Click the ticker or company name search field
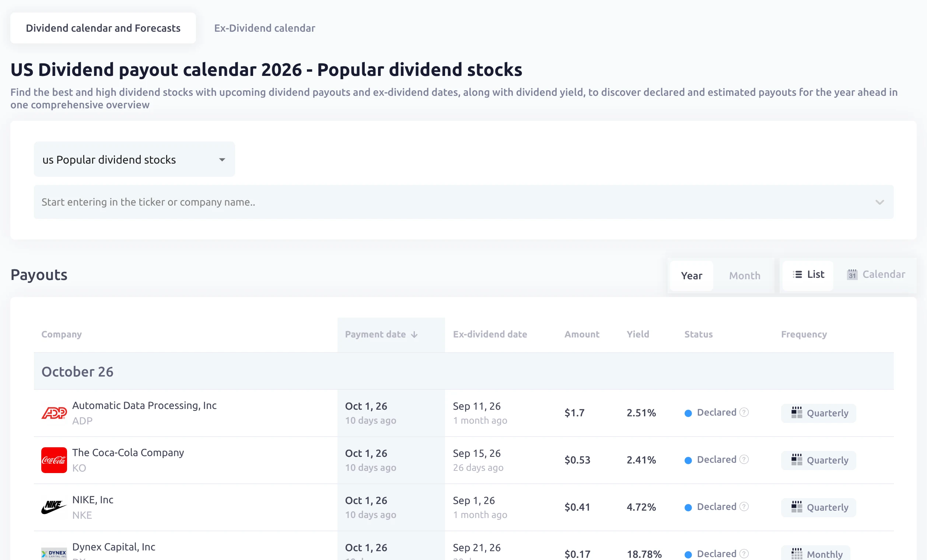Screen dimensions: 927x560 click(463, 202)
